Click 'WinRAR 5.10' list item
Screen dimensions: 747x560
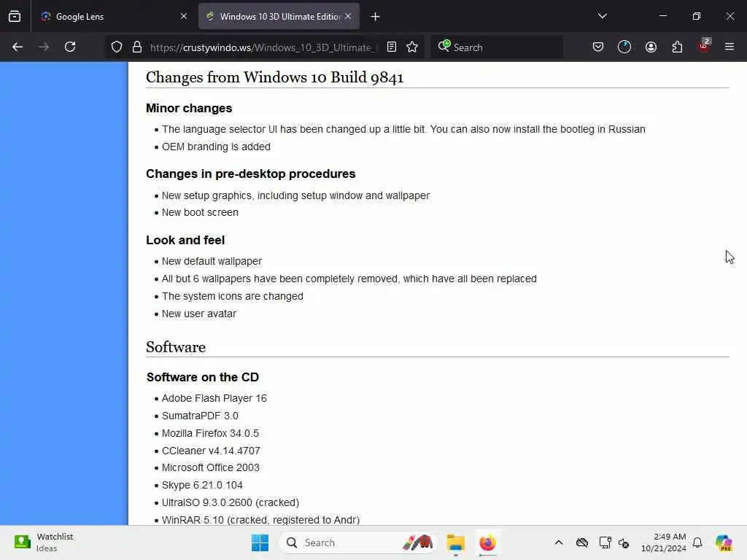coord(260,519)
